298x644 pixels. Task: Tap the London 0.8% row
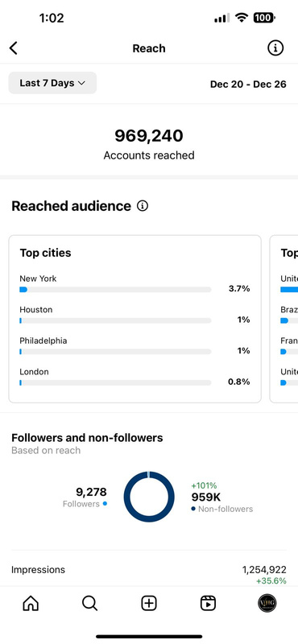pyautogui.click(x=135, y=377)
